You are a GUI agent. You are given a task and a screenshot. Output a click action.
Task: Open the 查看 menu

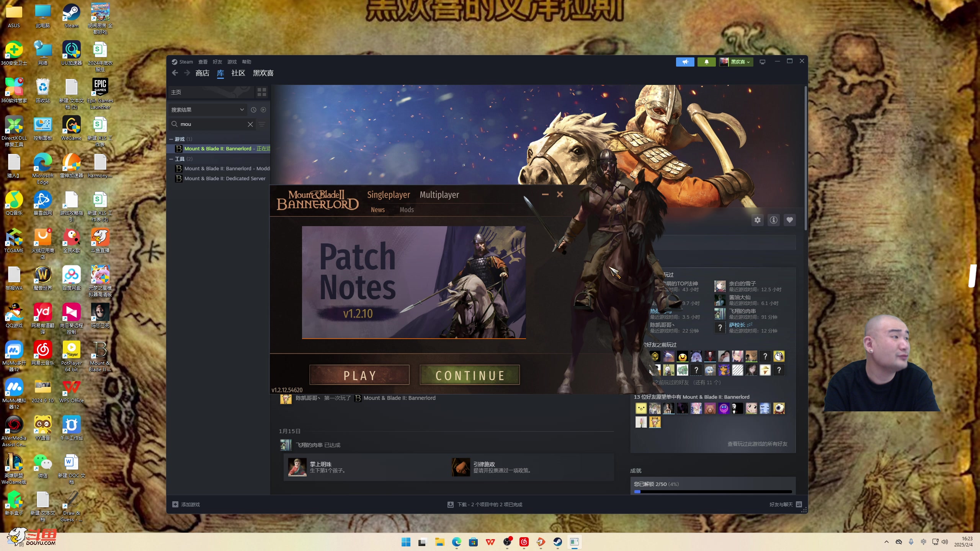point(203,62)
